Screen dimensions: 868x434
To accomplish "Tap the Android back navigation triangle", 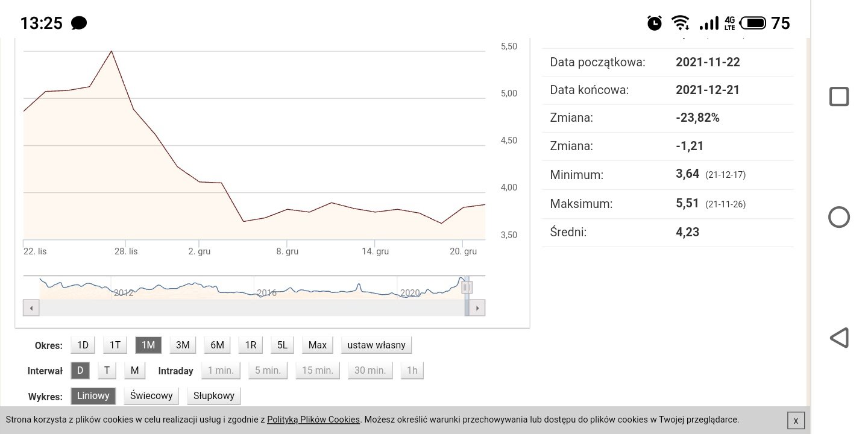I will pyautogui.click(x=839, y=338).
